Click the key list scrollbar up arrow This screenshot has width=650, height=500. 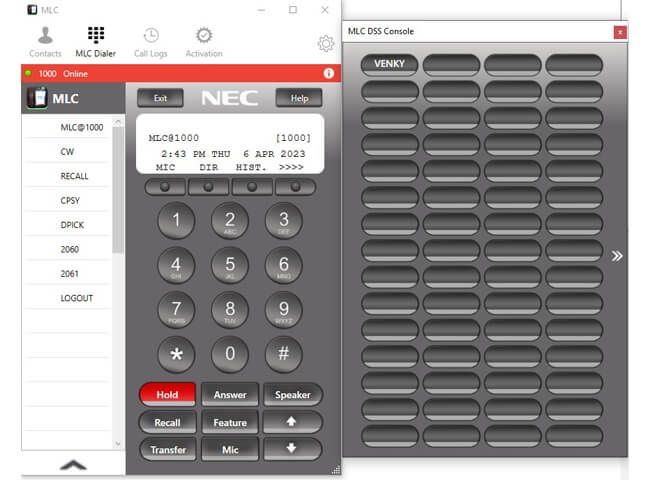click(118, 121)
